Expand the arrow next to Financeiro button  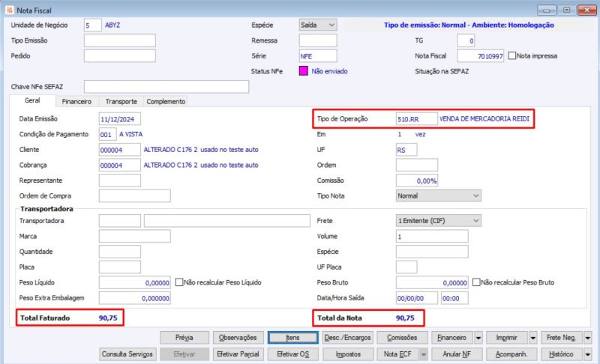(x=478, y=338)
